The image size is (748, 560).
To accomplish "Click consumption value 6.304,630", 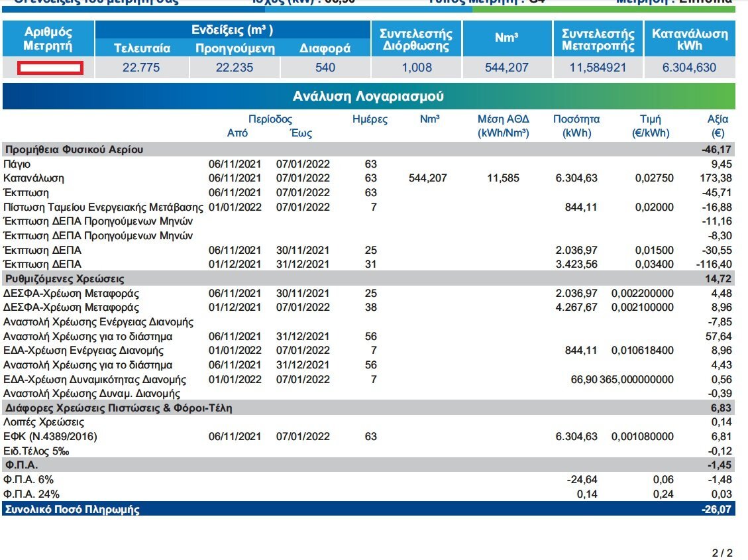I will [689, 67].
